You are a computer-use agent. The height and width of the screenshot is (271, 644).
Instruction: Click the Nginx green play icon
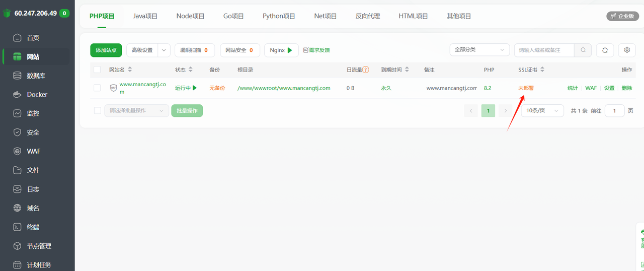(290, 50)
